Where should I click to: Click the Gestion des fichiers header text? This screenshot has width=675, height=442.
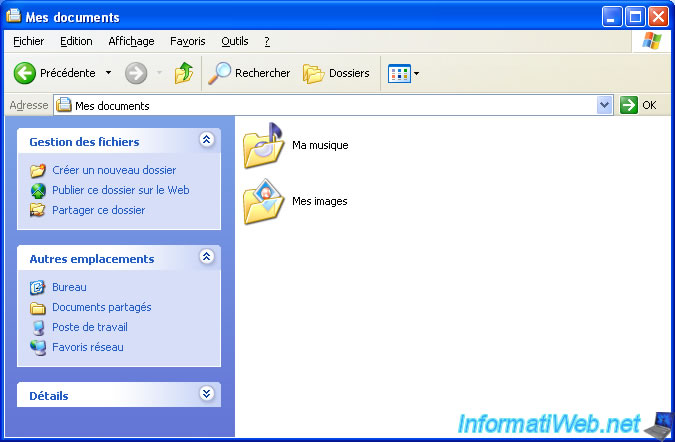pyautogui.click(x=84, y=142)
